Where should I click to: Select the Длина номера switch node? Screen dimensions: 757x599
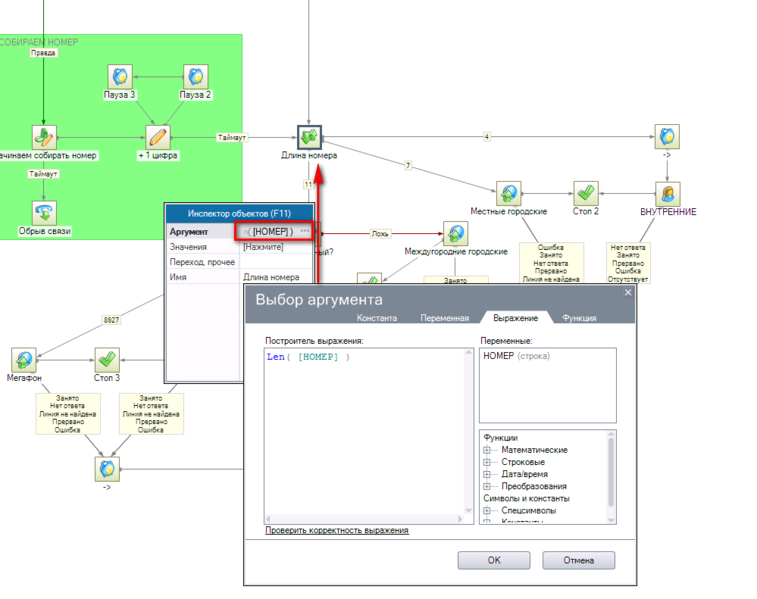coord(309,138)
